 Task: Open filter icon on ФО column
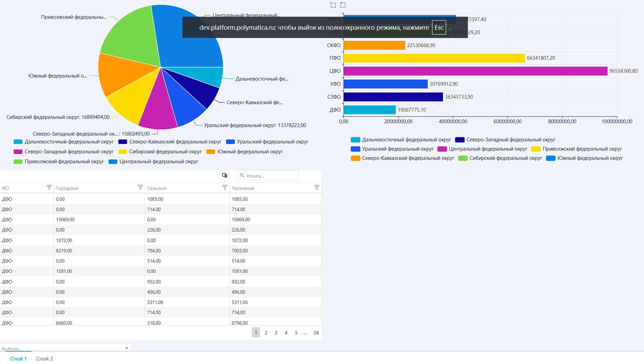coord(49,187)
